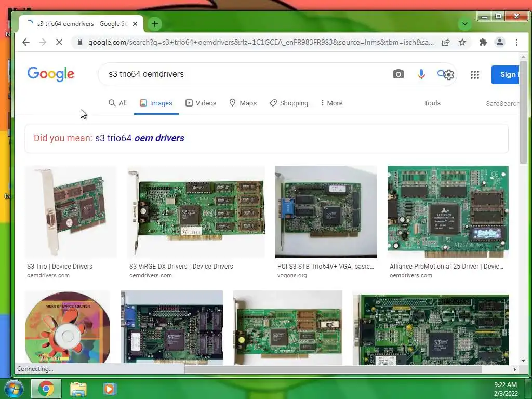Go back to the previous page
Viewport: 532px width, 399px height.
[x=26, y=42]
